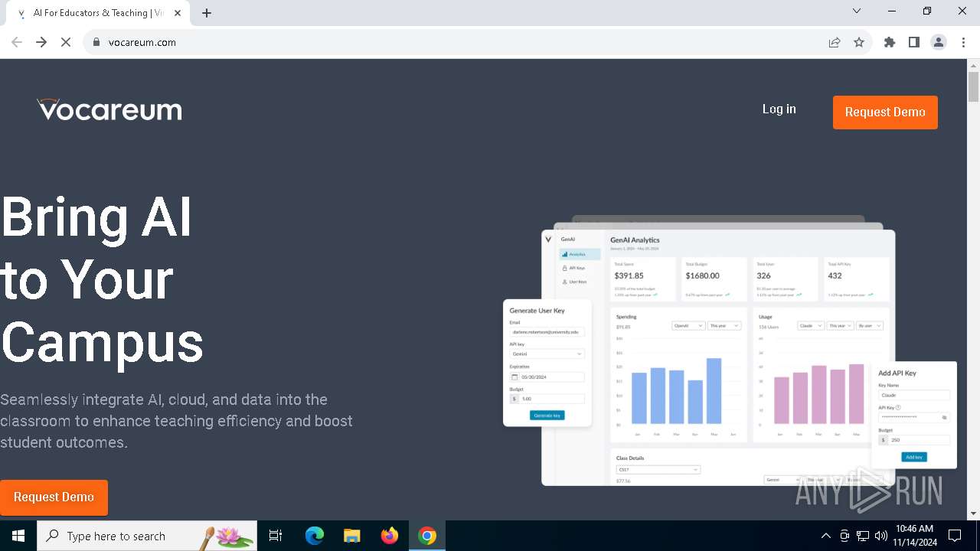Open the notification center
980x551 pixels.
955,536
